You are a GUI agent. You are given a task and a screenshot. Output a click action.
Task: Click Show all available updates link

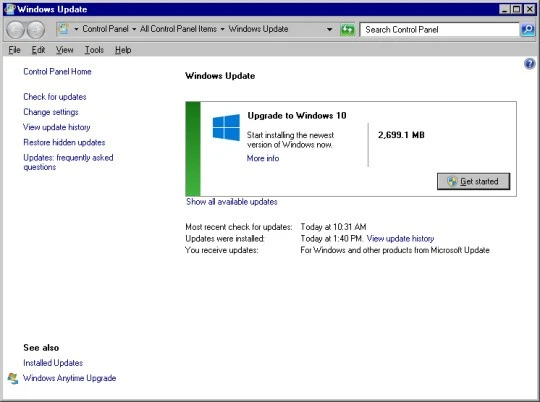(232, 202)
